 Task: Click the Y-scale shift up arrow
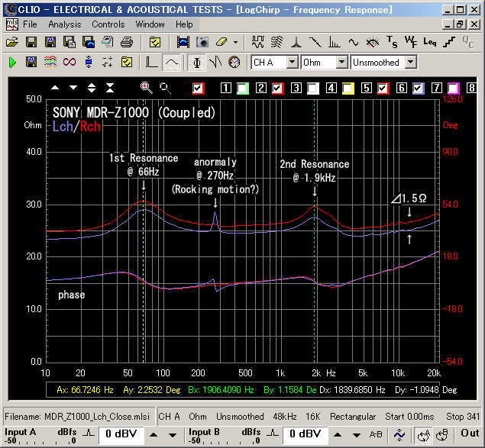coord(55,88)
